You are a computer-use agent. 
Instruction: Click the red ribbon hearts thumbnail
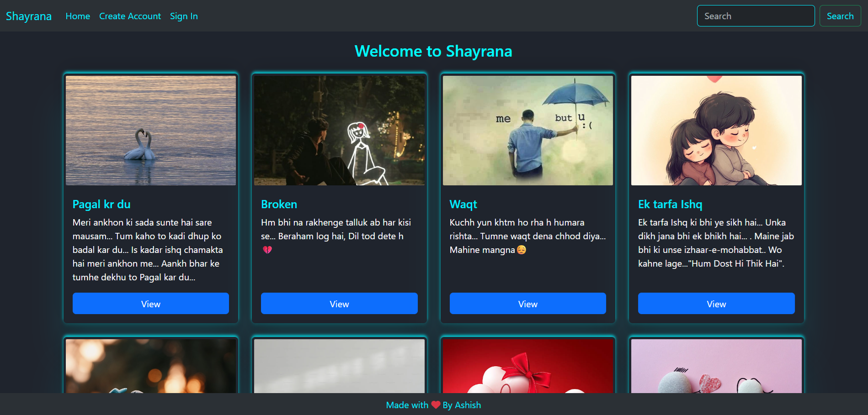coord(528,366)
